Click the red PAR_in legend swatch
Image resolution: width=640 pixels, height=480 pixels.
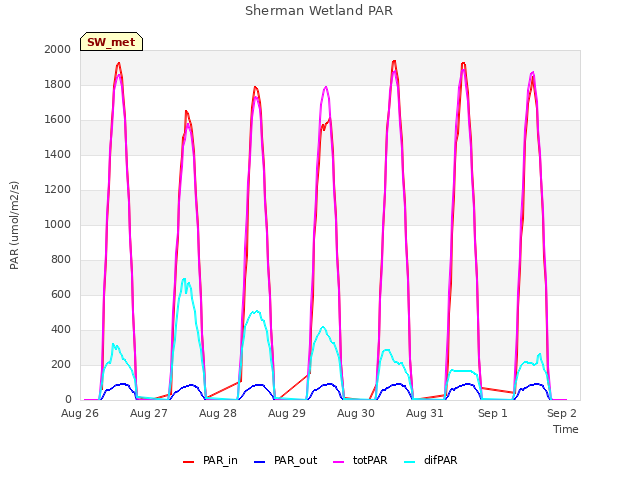pos(188,462)
